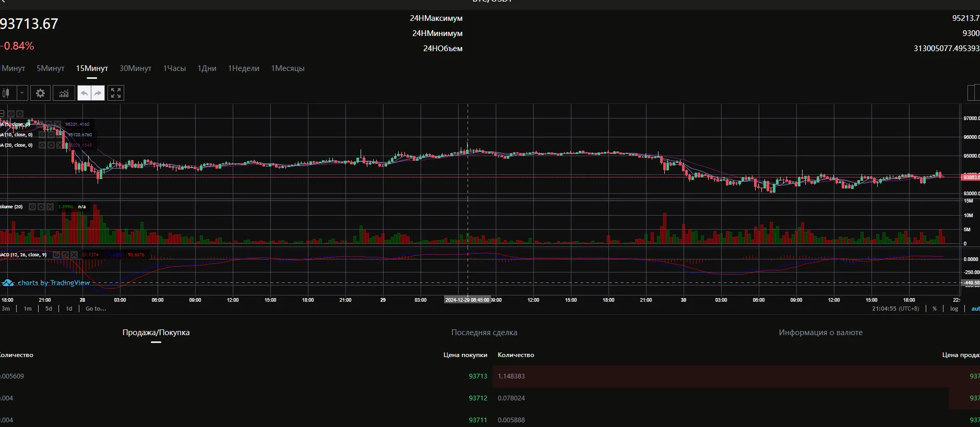Open the Go to... date link

pyautogui.click(x=95, y=309)
